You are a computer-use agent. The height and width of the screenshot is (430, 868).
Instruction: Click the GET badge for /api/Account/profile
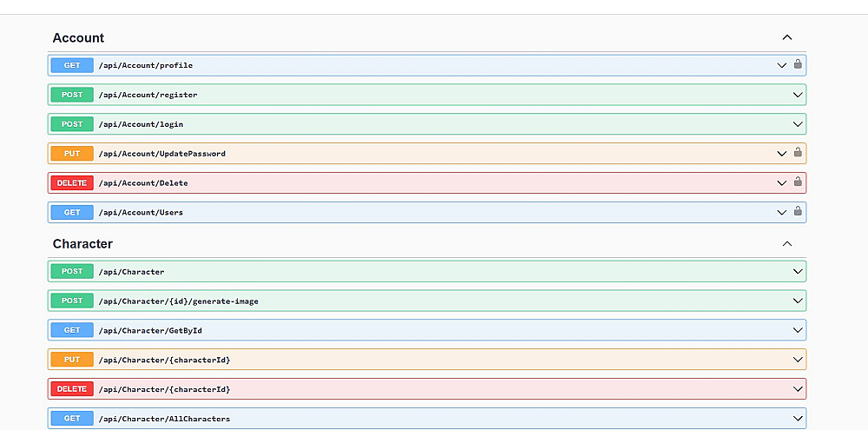click(72, 65)
